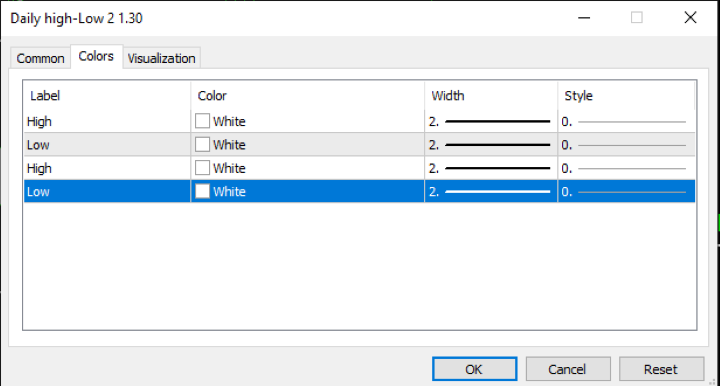Open line style selector for first Low row
The image size is (720, 386).
[626, 145]
